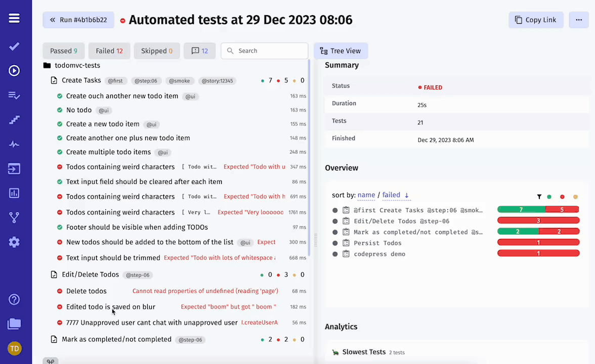The height and width of the screenshot is (364, 595).
Task: Show tests with 12 comments tab
Action: tap(199, 51)
